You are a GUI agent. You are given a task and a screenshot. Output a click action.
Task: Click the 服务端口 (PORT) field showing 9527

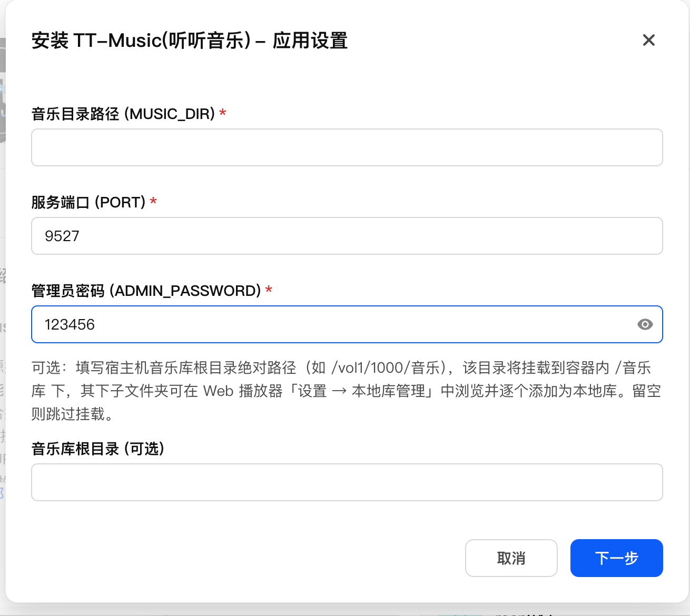click(347, 236)
